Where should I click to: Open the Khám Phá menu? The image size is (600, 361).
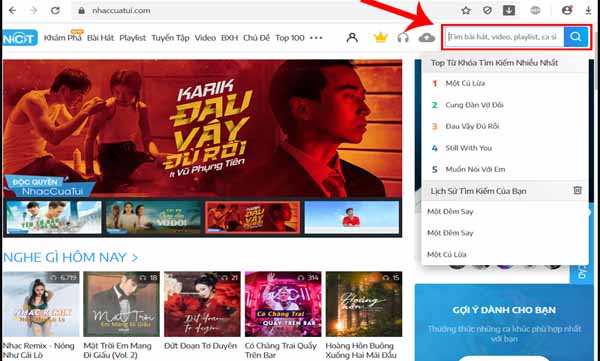tap(63, 38)
